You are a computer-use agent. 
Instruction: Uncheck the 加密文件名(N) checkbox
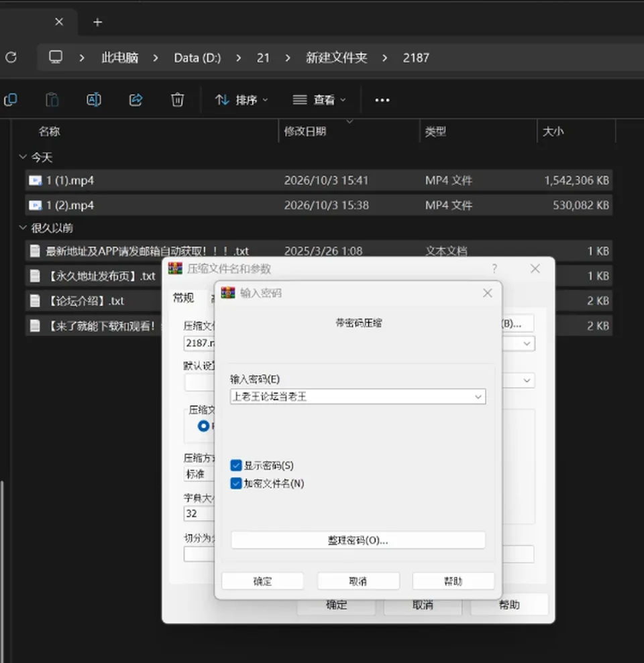point(236,483)
